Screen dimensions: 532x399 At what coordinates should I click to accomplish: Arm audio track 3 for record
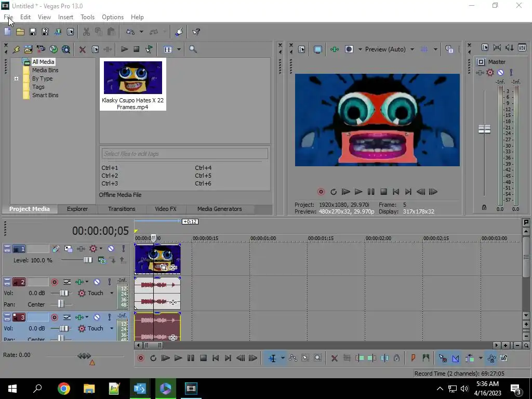coord(54,317)
